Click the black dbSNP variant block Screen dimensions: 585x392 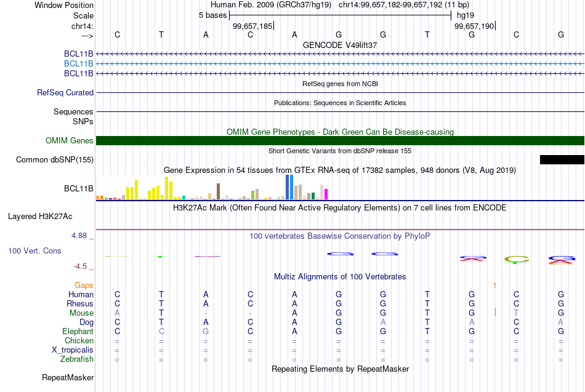coord(562,159)
